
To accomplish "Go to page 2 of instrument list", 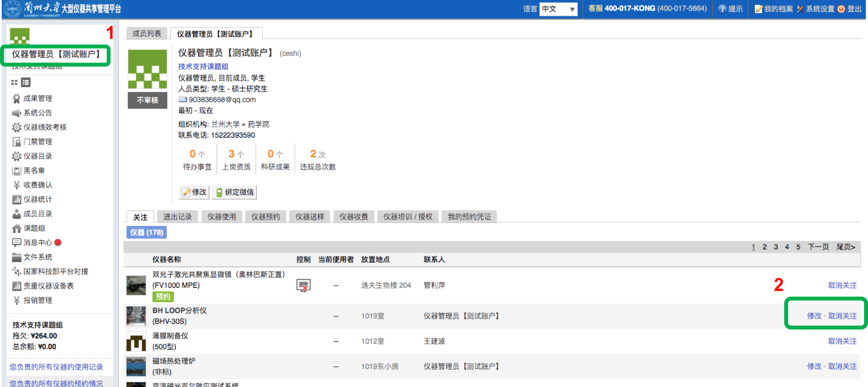I will click(x=765, y=247).
